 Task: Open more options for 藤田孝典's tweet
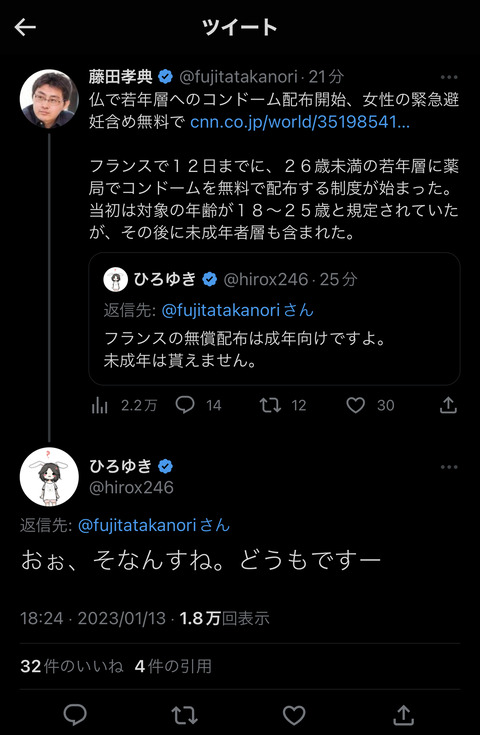[449, 77]
